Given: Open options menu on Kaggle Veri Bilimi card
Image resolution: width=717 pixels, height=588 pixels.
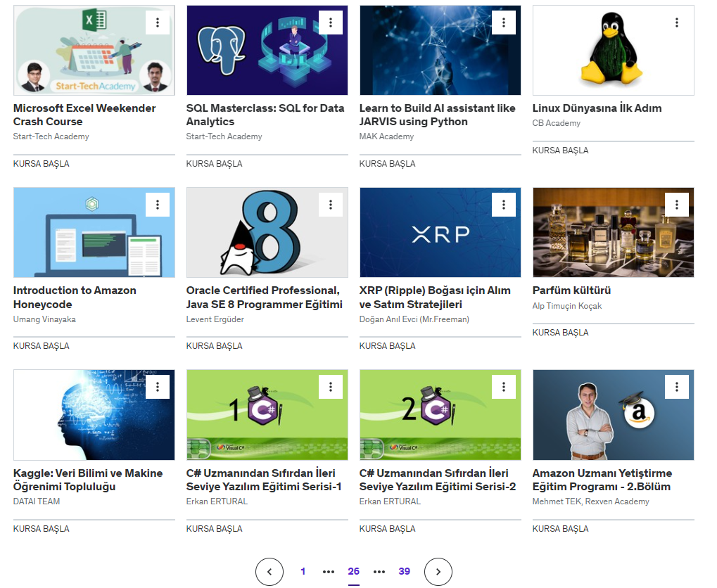Looking at the screenshot, I should click(158, 387).
